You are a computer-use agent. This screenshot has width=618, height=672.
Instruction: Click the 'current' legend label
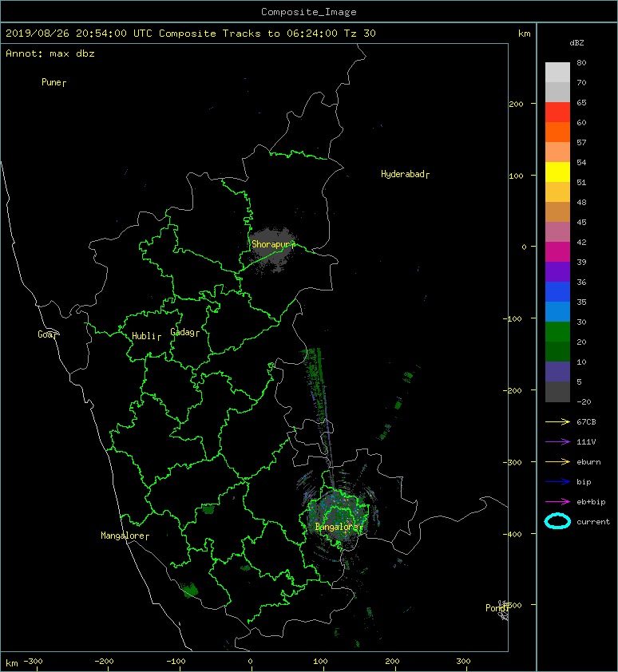tap(593, 522)
